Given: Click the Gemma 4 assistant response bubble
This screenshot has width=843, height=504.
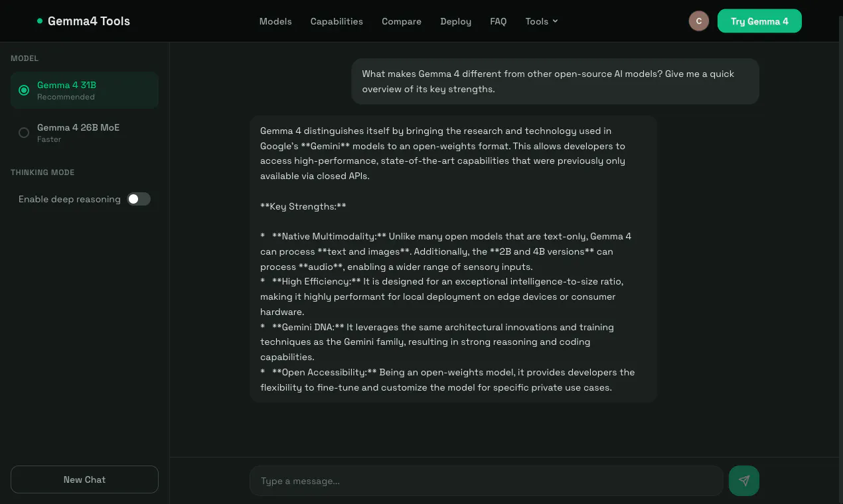Looking at the screenshot, I should (453, 259).
